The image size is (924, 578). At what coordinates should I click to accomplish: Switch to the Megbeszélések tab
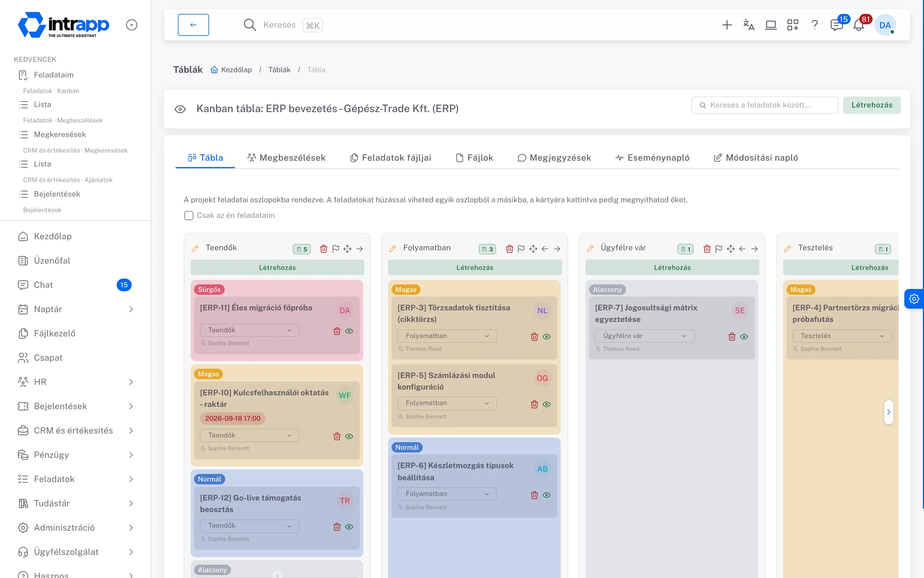(286, 158)
